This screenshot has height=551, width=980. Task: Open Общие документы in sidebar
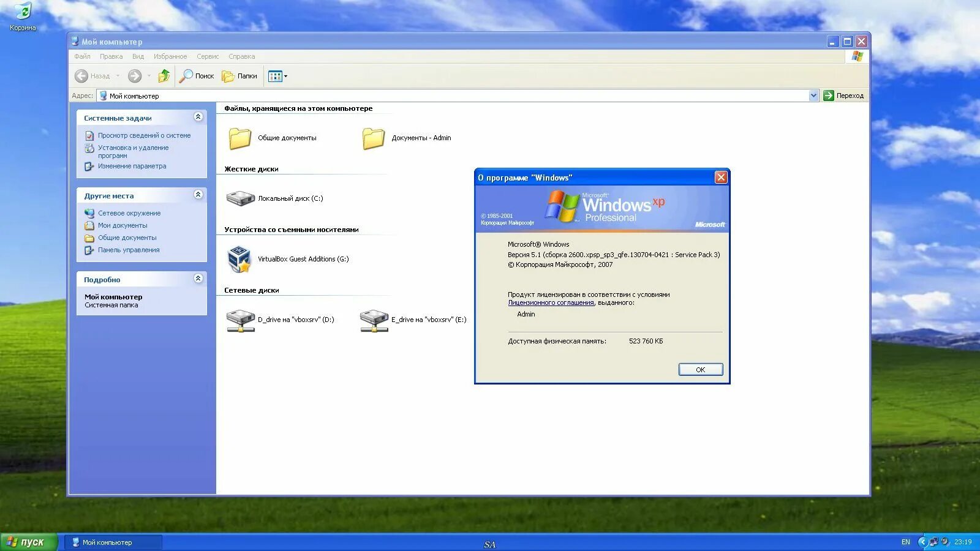127,238
